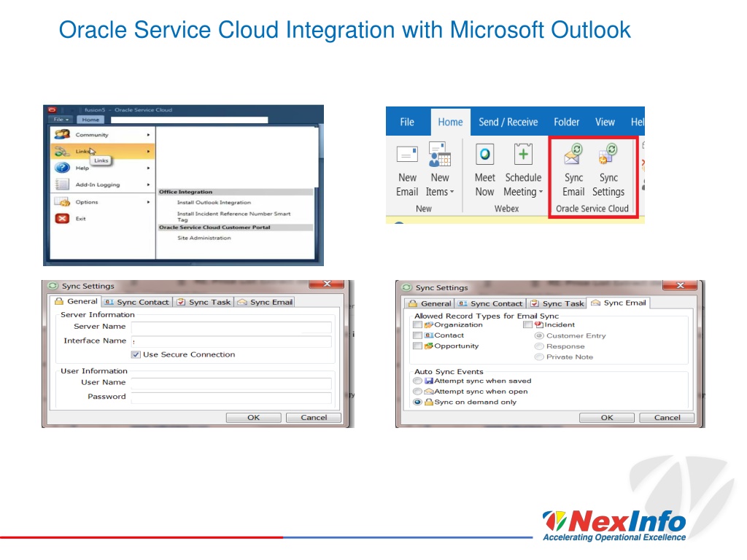747x560 pixels.
Task: Click the User Name input field
Action: (231, 384)
